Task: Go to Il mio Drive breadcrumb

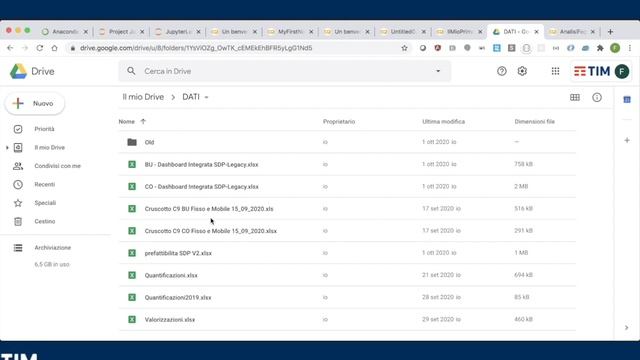Action: pyautogui.click(x=143, y=97)
